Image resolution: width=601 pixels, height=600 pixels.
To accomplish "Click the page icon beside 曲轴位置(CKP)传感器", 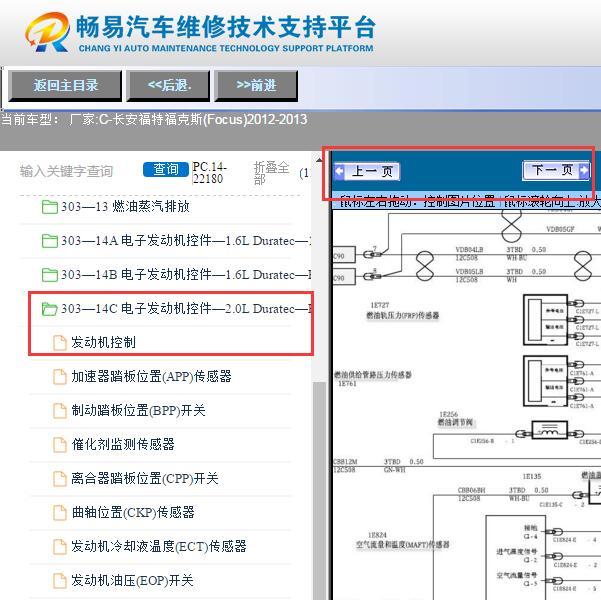I will click(x=59, y=513).
